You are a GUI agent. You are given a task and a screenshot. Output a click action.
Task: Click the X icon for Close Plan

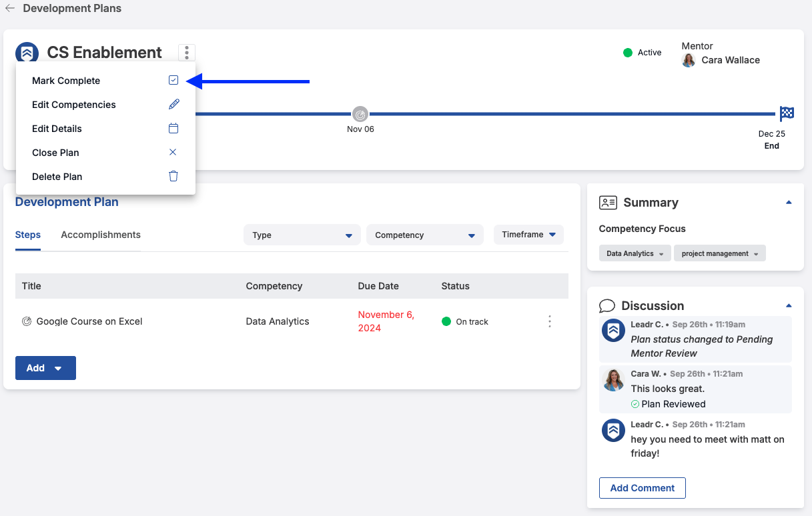coord(173,152)
